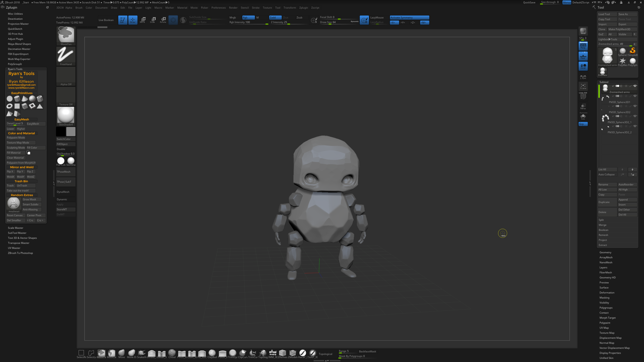This screenshot has width=644, height=362.
Task: Pick the ClayBuildup brush at bottom
Action: (212, 353)
